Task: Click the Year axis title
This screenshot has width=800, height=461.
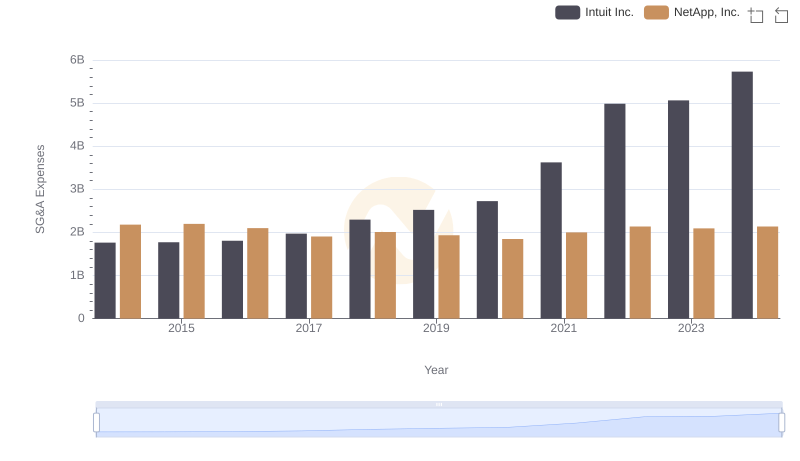Action: [x=436, y=370]
